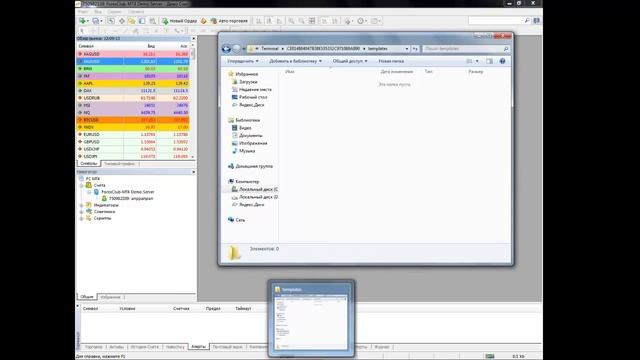Click the Terminal segment in address bar

(x=269, y=49)
